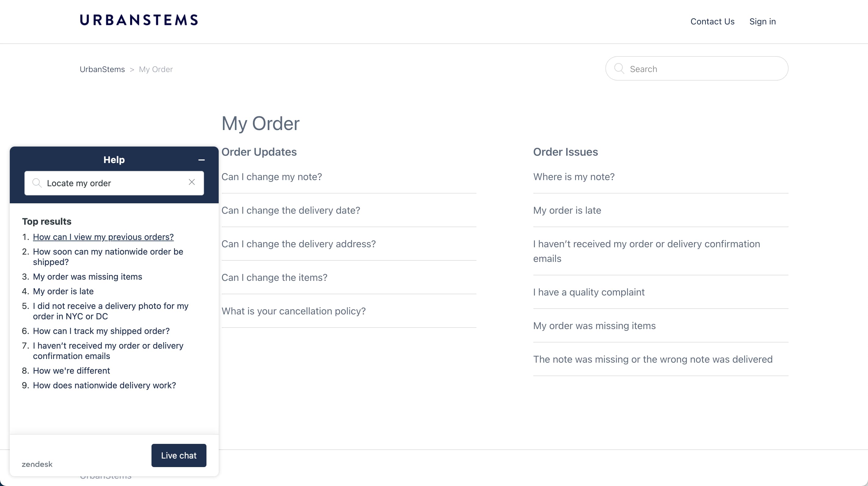The image size is (868, 486).
Task: Click the URBANSTEMS logo in the header
Action: coord(138,20)
